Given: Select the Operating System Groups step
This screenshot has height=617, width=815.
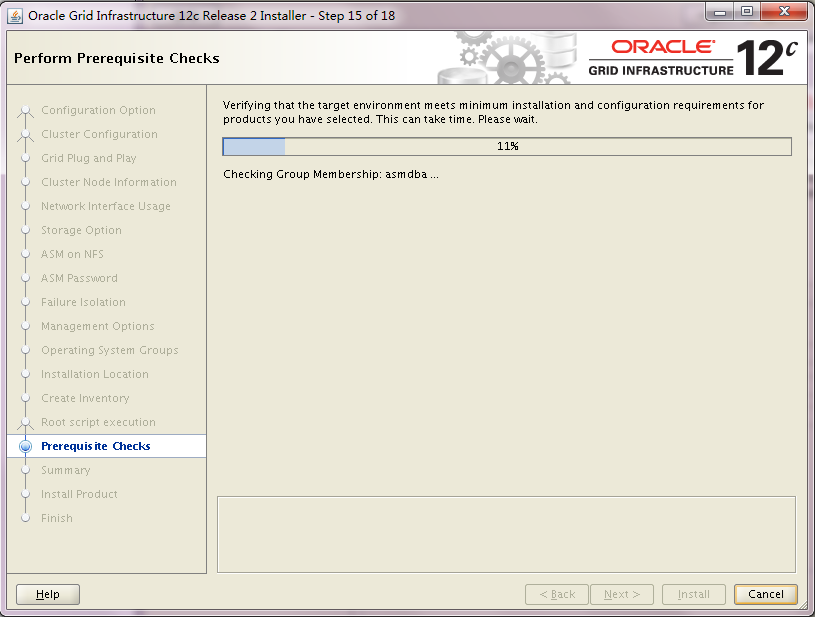Looking at the screenshot, I should (110, 350).
